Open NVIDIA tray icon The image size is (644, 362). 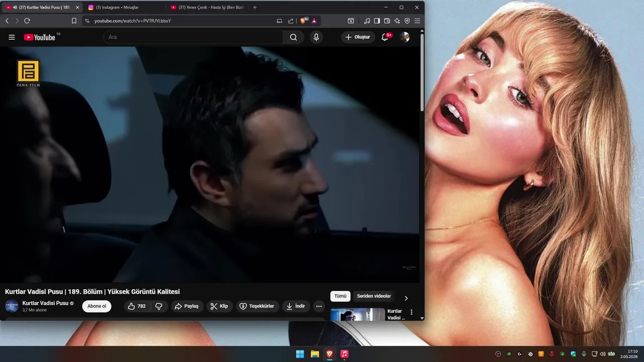coord(509,354)
